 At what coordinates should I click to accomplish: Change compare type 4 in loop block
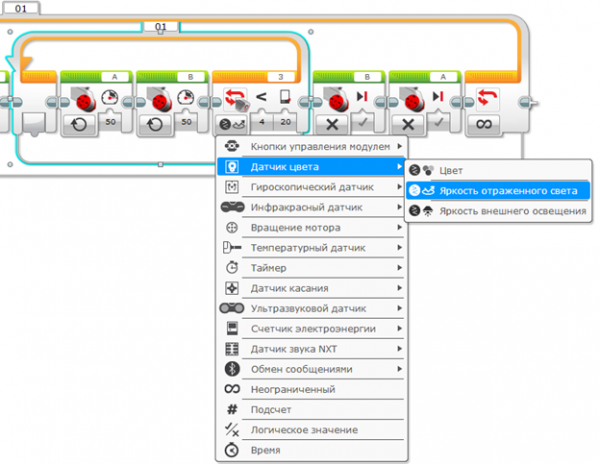(262, 122)
